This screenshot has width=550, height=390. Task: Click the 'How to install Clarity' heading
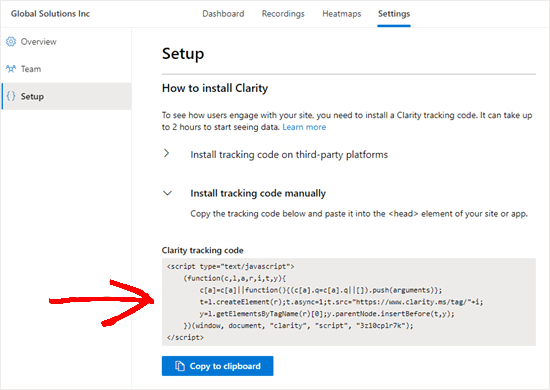click(x=215, y=88)
